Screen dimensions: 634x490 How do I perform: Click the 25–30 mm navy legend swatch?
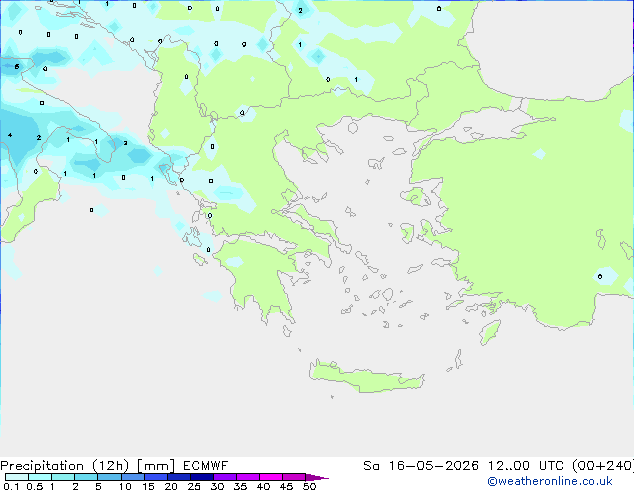coord(202,477)
